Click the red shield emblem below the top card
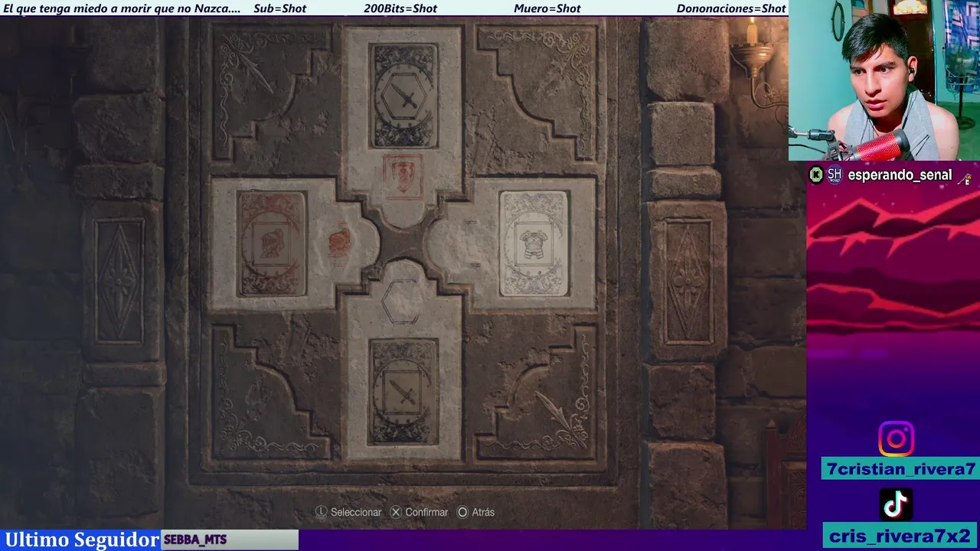Image resolution: width=980 pixels, height=551 pixels. click(403, 177)
